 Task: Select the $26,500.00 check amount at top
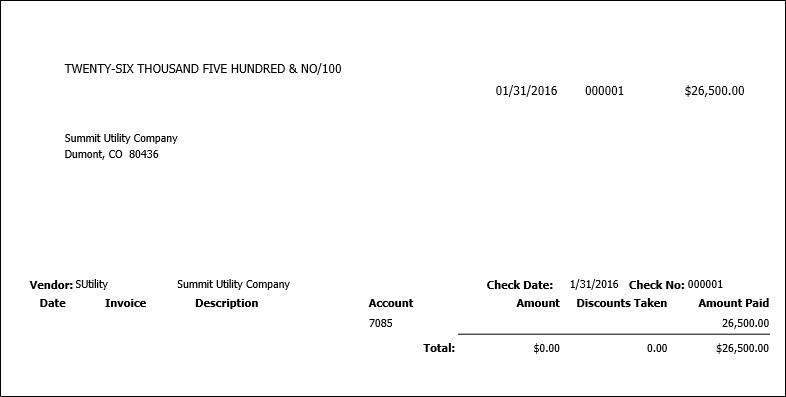click(714, 91)
